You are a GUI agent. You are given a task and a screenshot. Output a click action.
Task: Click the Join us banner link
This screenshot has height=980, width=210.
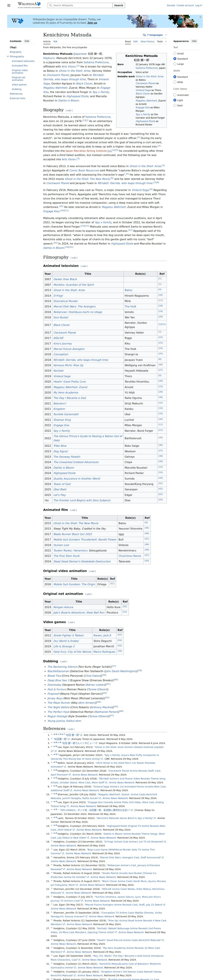pyautogui.click(x=92, y=23)
